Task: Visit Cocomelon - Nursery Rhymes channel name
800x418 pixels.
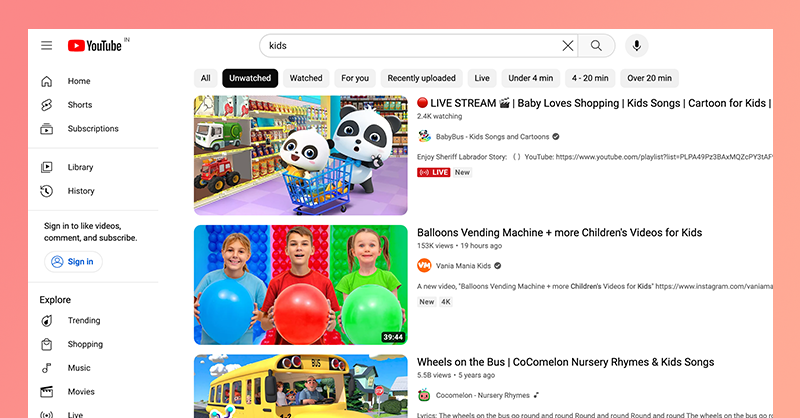Action: coord(483,396)
